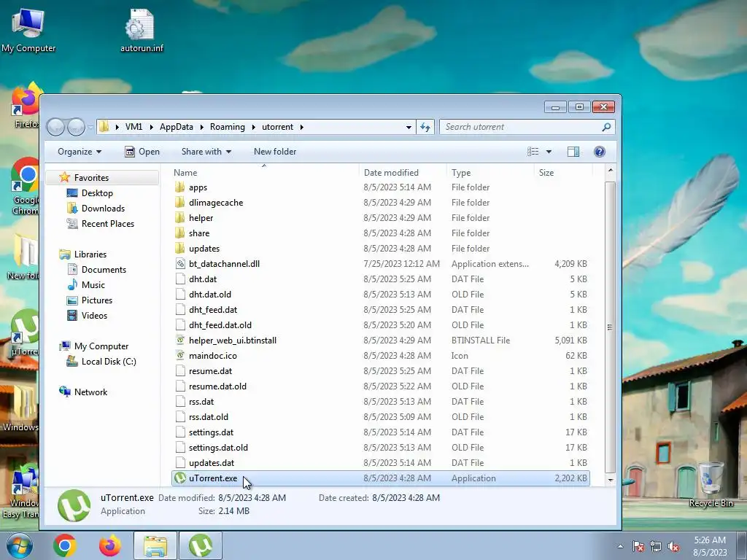Open Documents library
This screenshot has height=560, width=747.
click(x=104, y=270)
